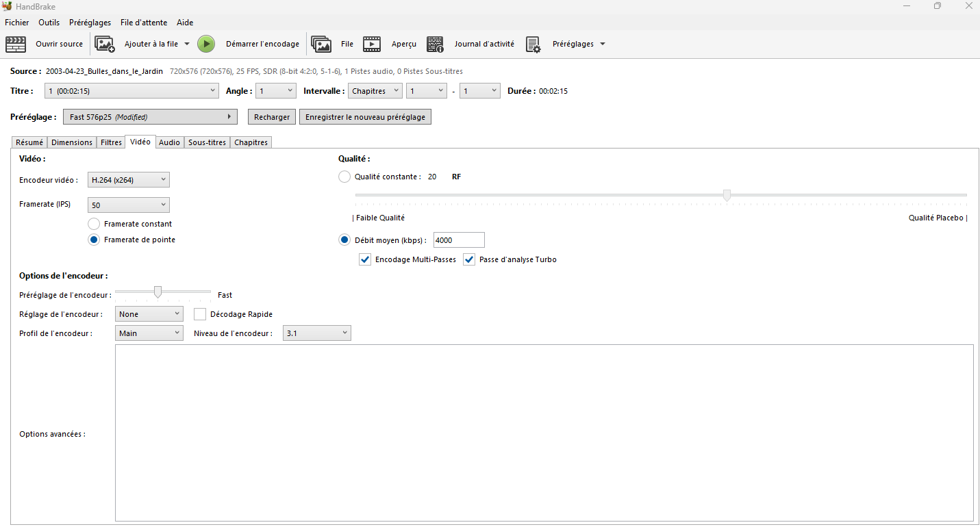
Task: Click inside Options avancées text area
Action: [x=544, y=433]
